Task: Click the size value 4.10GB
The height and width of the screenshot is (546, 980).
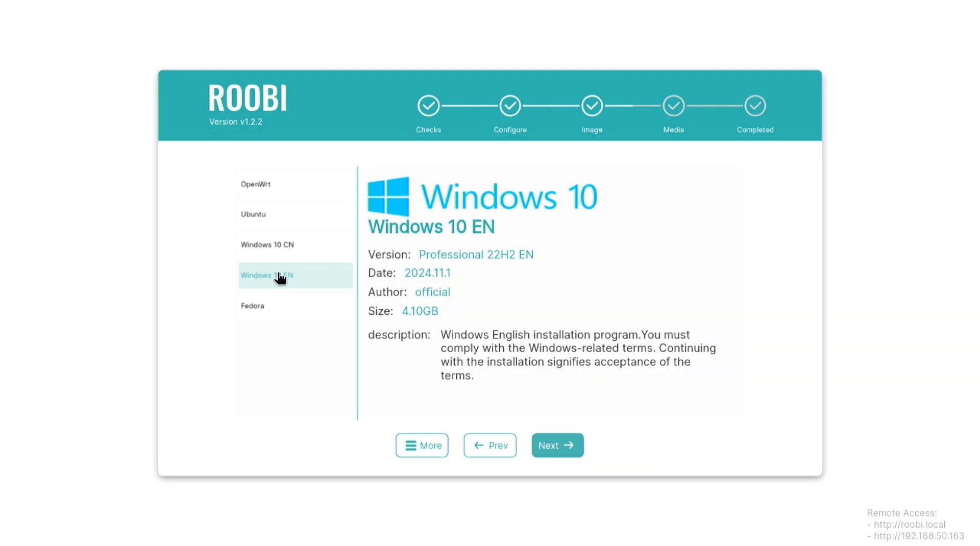Action: tap(420, 311)
